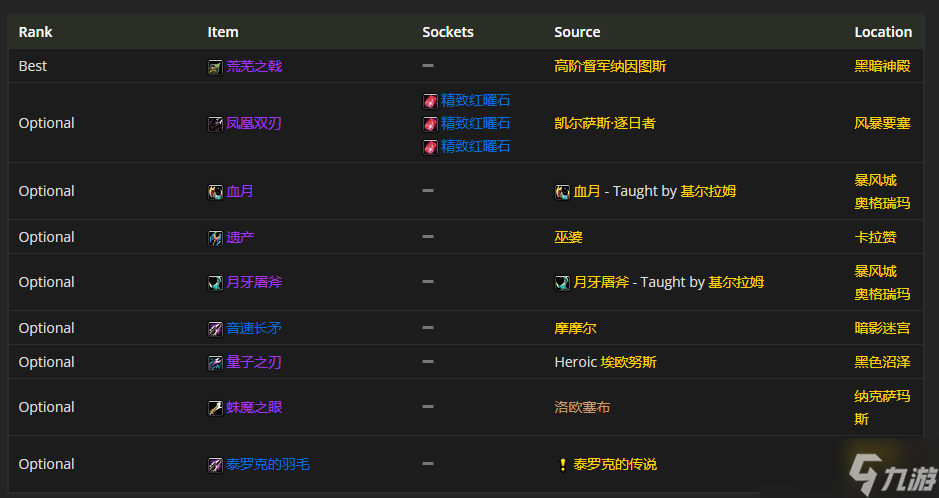Open the first 精致红曜石 socket link
This screenshot has width=939, height=498.
[x=475, y=100]
